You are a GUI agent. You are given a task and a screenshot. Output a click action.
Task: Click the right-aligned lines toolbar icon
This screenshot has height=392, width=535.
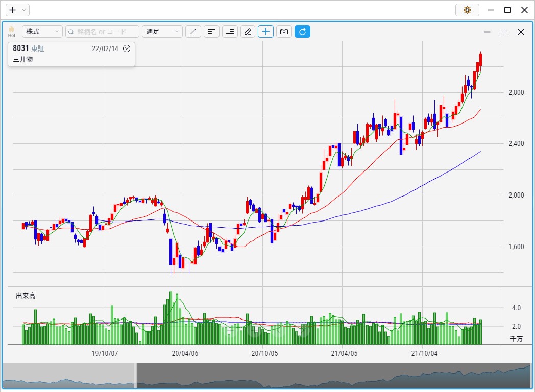230,32
